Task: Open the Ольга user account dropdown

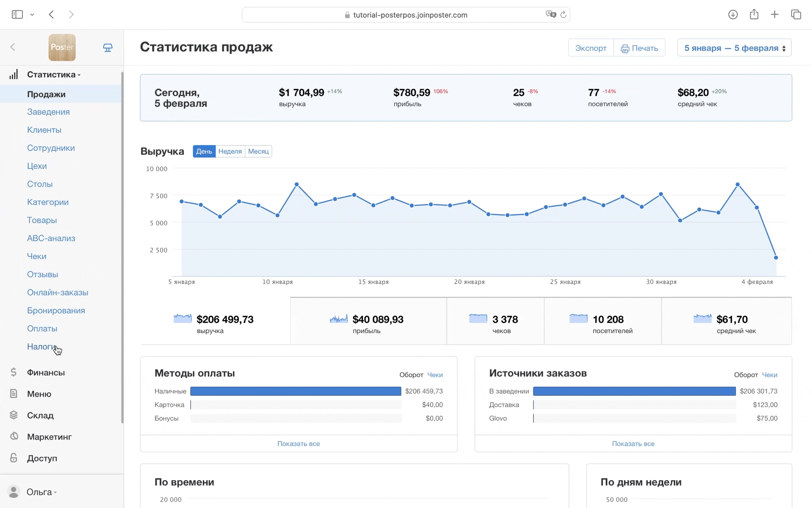Action: coord(41,492)
